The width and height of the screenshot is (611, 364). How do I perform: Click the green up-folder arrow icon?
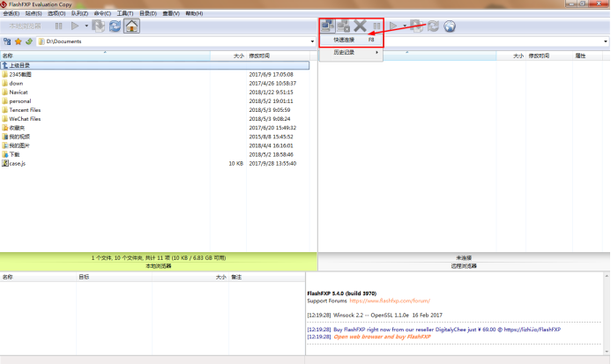[29, 41]
